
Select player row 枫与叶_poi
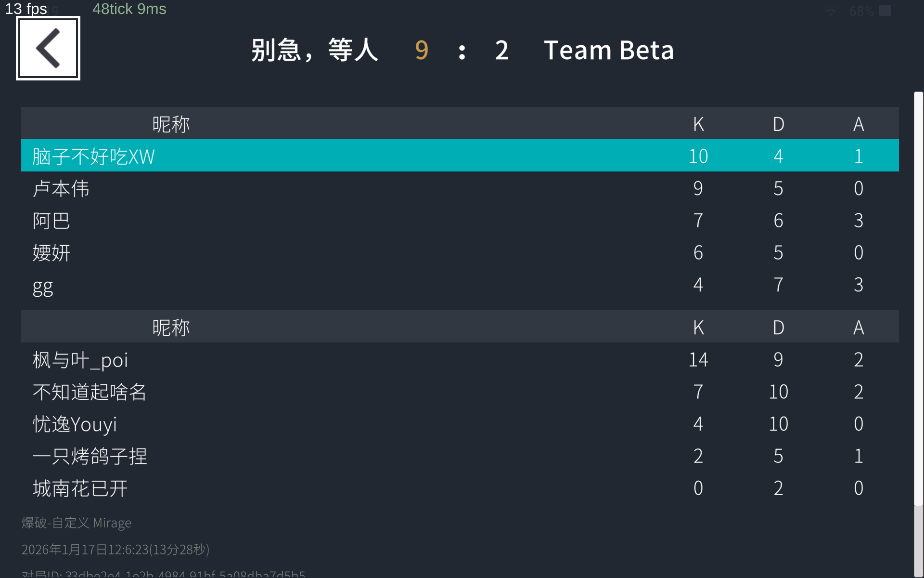tap(460, 359)
